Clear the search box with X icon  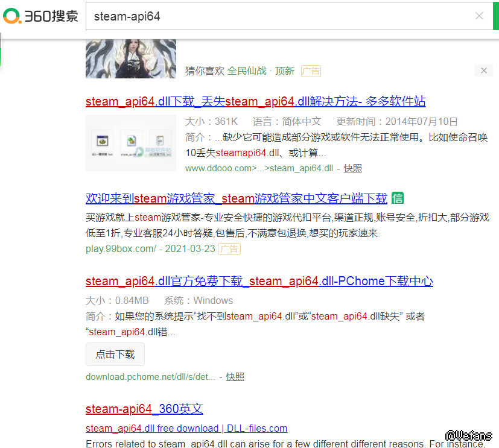[479, 16]
